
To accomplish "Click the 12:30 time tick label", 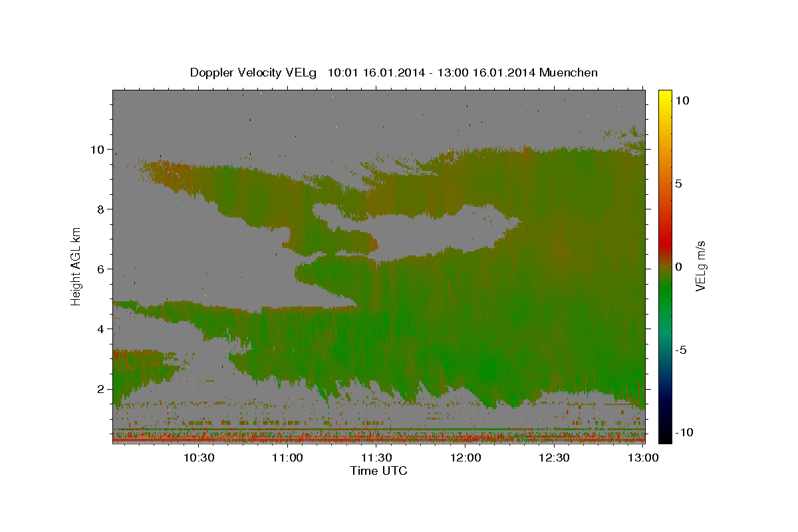I will tap(554, 458).
